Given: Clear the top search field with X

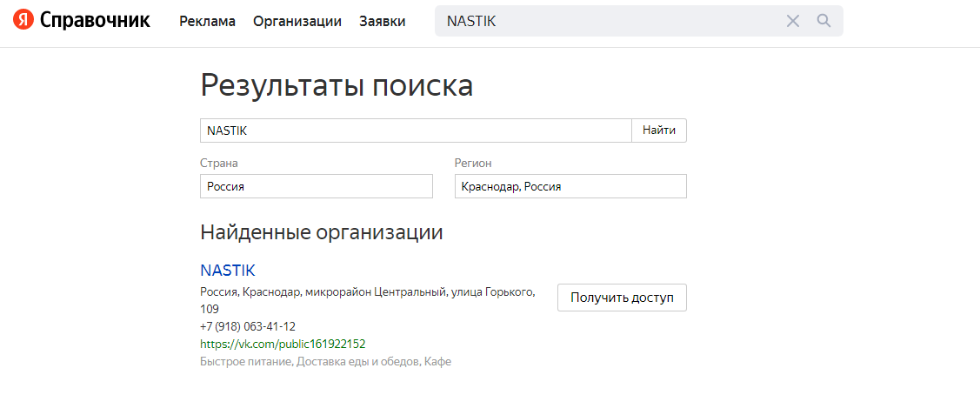Looking at the screenshot, I should tap(792, 21).
